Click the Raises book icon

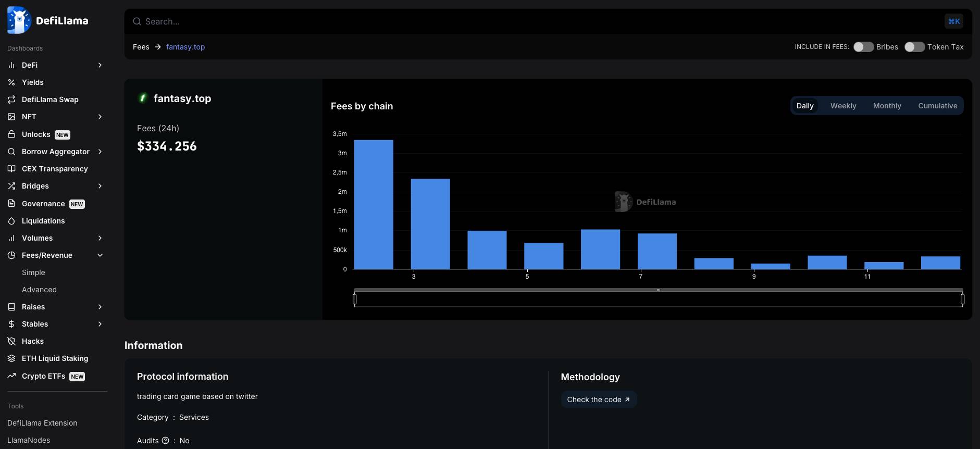(11, 307)
